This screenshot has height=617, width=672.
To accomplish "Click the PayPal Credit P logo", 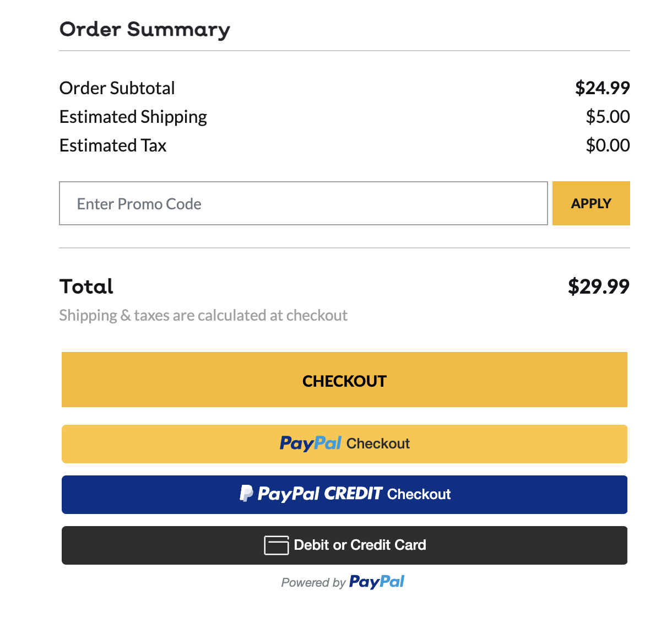I will pyautogui.click(x=246, y=493).
